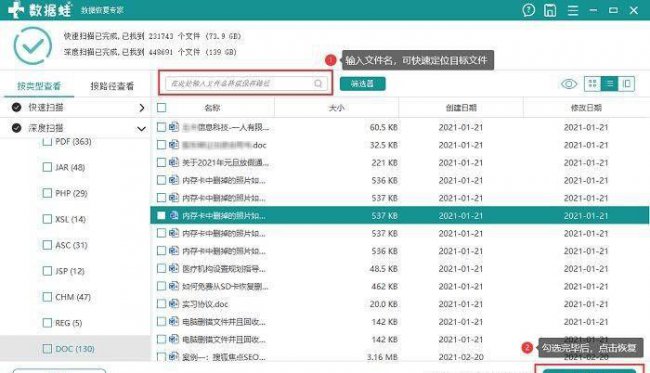This screenshot has width=650, height=373.
Task: Click size cell 48.5 KB
Action: click(x=383, y=269)
